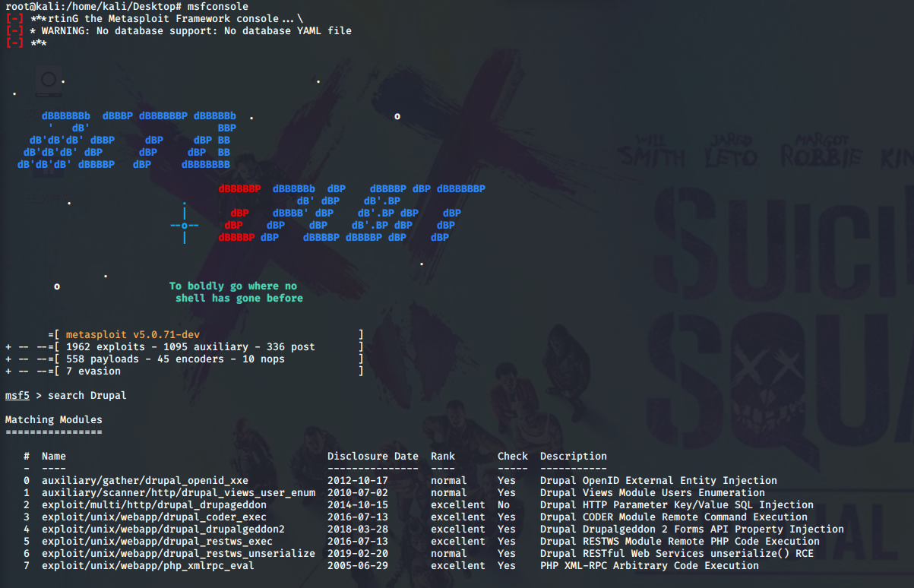Image resolution: width=914 pixels, height=588 pixels.
Task: Click the 'Matching Modules' heading
Action: 54,419
